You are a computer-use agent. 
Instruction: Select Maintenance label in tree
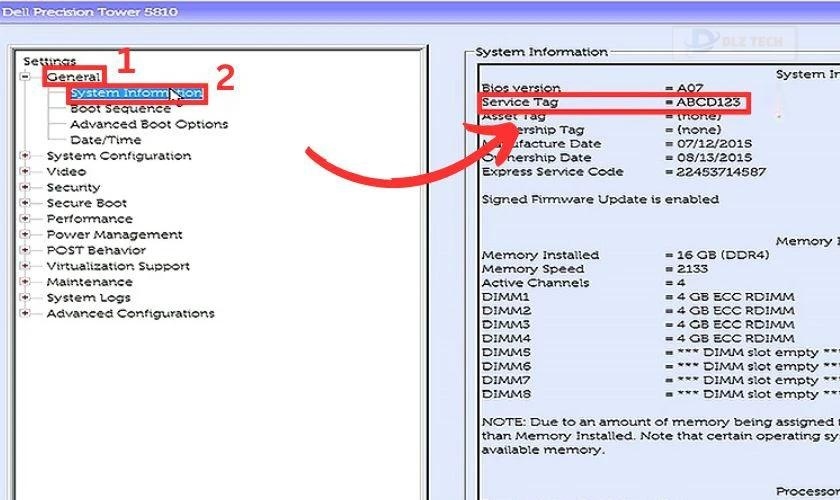tap(89, 282)
